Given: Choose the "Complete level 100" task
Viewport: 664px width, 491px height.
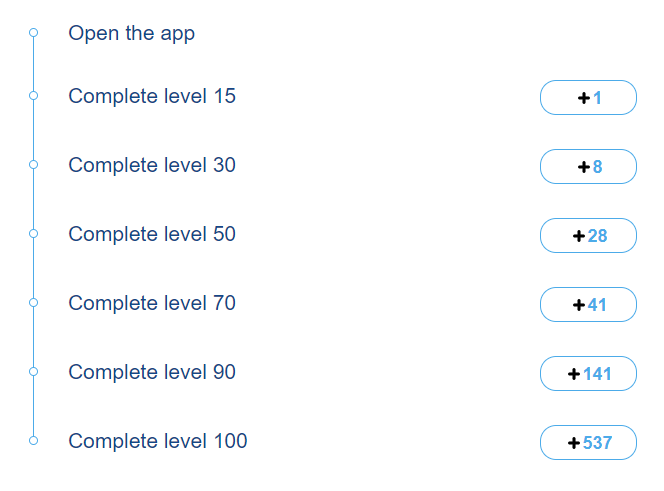Looking at the screenshot, I should click(x=157, y=441).
